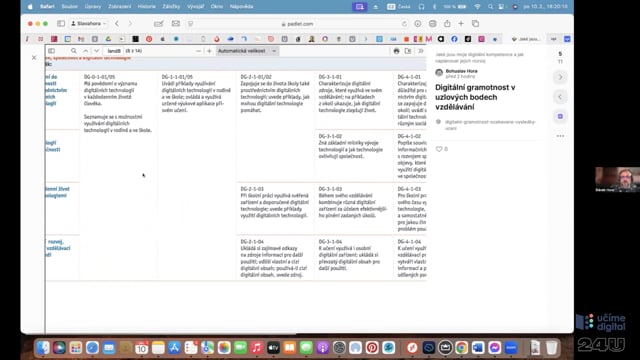The height and width of the screenshot is (360, 640).
Task: Open Bohuslav Hora author profile
Action: 461,71
